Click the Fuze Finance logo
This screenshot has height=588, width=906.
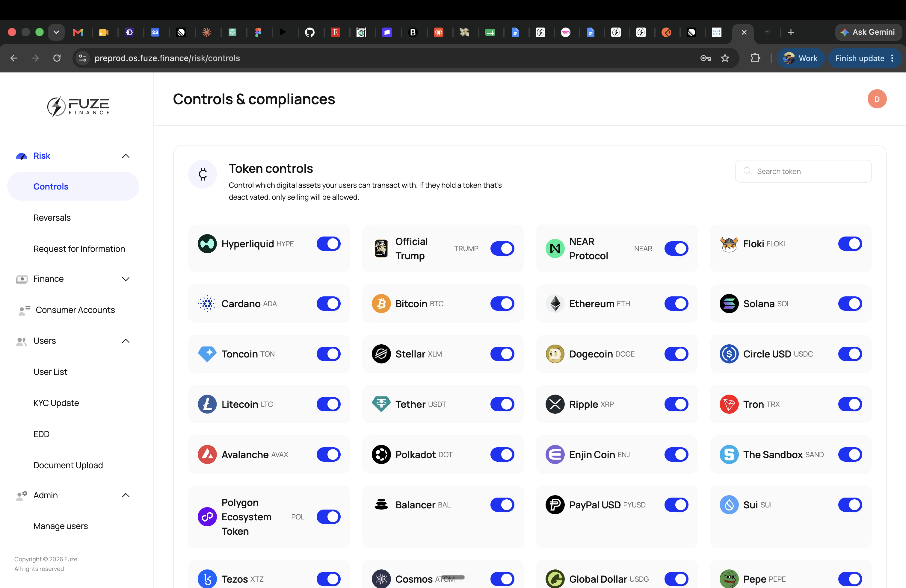pos(78,106)
